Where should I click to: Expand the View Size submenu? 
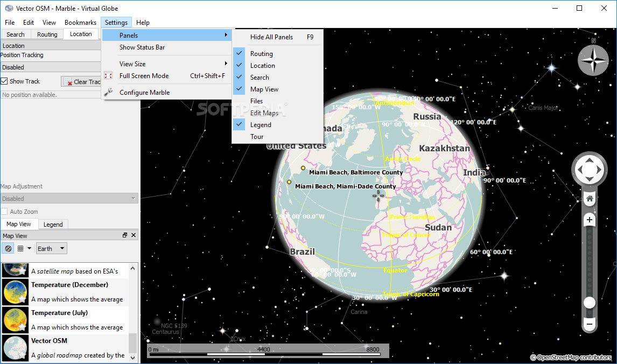(168, 64)
